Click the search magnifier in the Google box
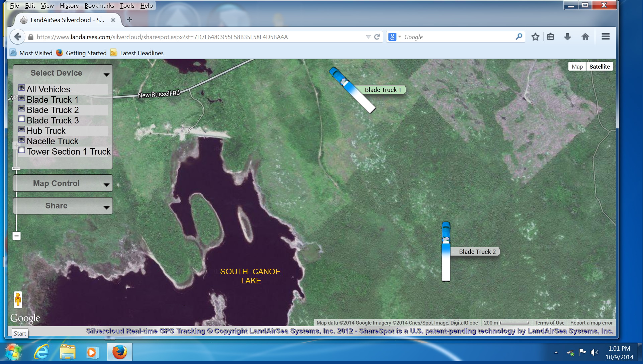Image resolution: width=643 pixels, height=364 pixels. pyautogui.click(x=519, y=36)
